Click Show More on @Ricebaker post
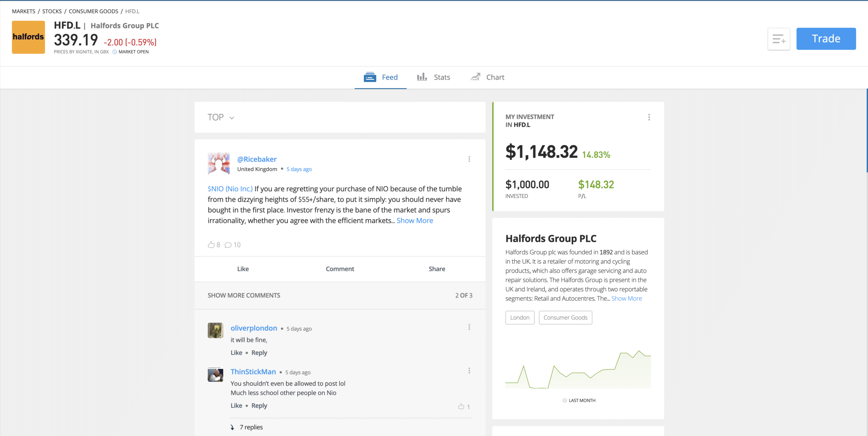Viewport: 868px width, 436px height. click(415, 220)
